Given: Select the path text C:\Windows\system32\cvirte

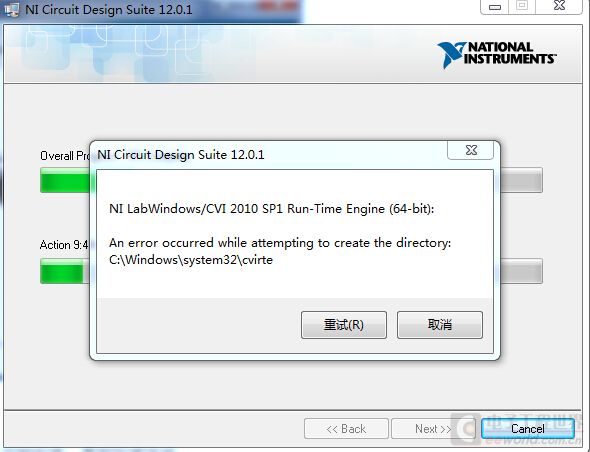Looking at the screenshot, I should [x=191, y=260].
